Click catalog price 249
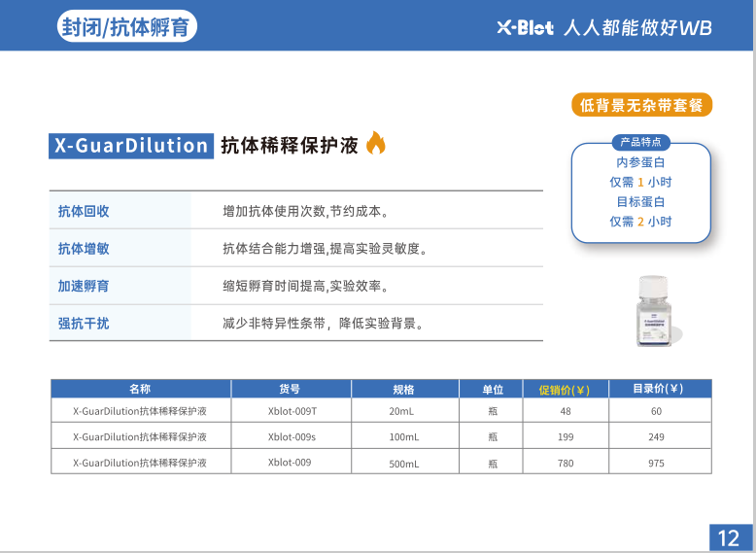The width and height of the screenshot is (756, 553). 656,436
